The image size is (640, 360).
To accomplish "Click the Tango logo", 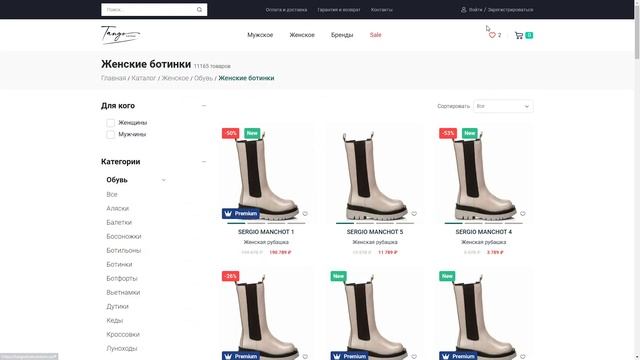I will [x=120, y=35].
